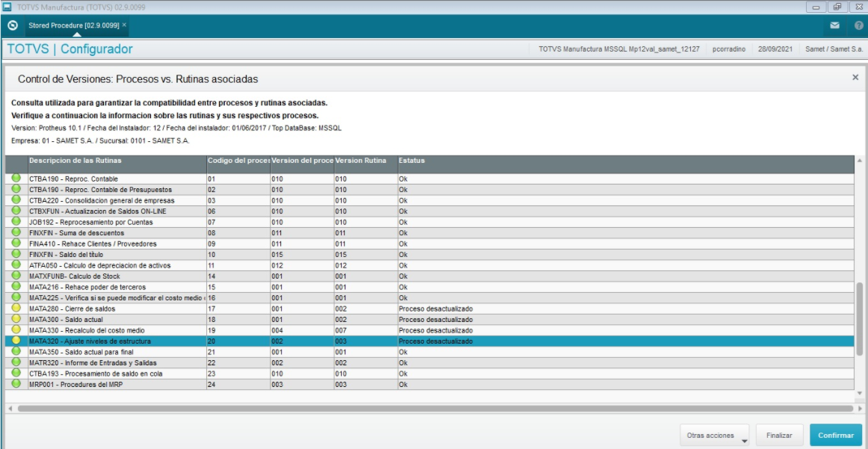Open the help question mark icon
The width and height of the screenshot is (868, 449).
(x=858, y=25)
